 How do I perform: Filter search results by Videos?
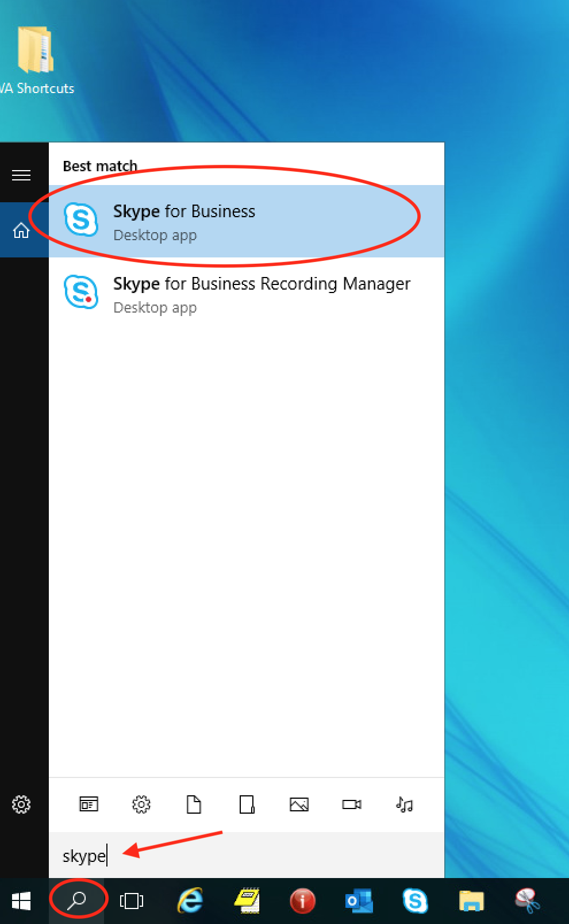click(352, 804)
